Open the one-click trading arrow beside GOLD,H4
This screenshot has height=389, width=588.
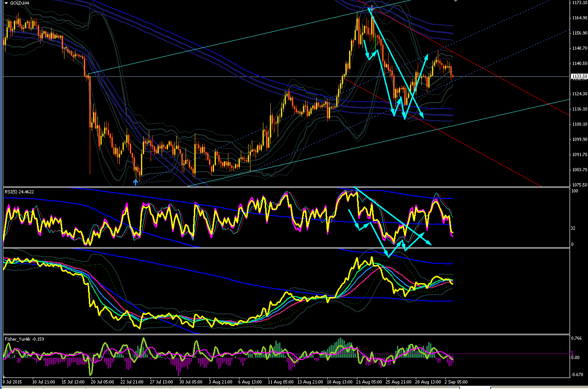[6, 3]
